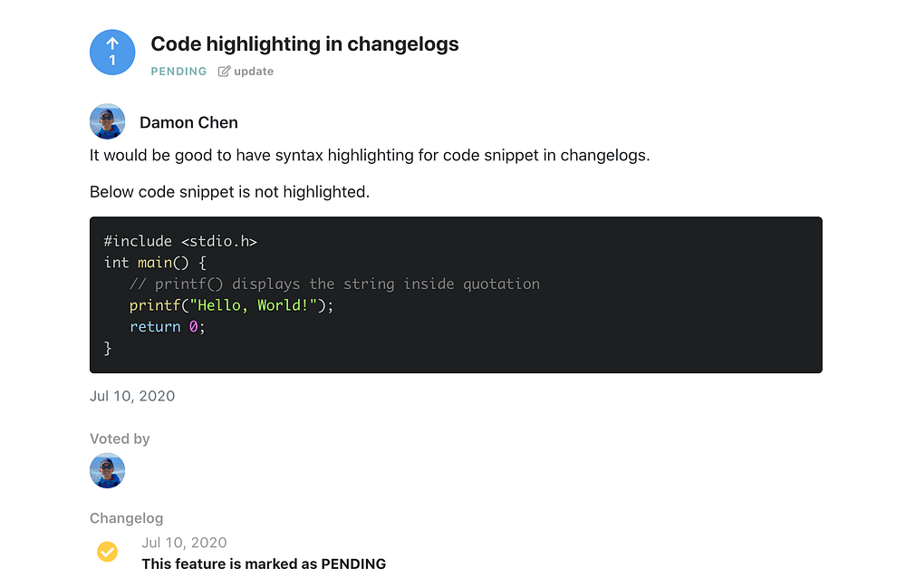906x588 pixels.
Task: Select the title "Code highlighting in changelogs"
Action: tap(304, 43)
